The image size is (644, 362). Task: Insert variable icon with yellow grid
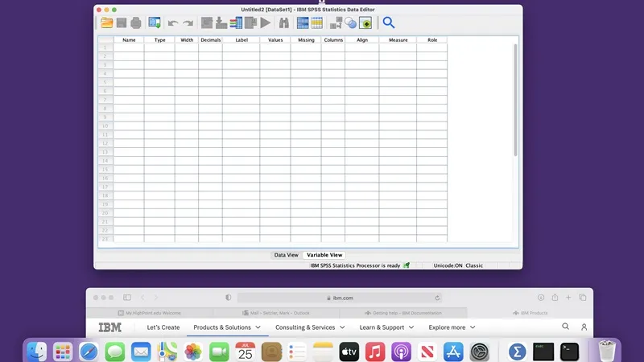click(x=316, y=23)
